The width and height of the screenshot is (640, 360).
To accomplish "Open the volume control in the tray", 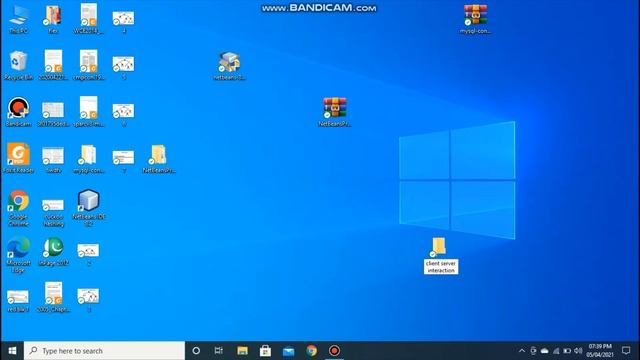I will [x=578, y=351].
